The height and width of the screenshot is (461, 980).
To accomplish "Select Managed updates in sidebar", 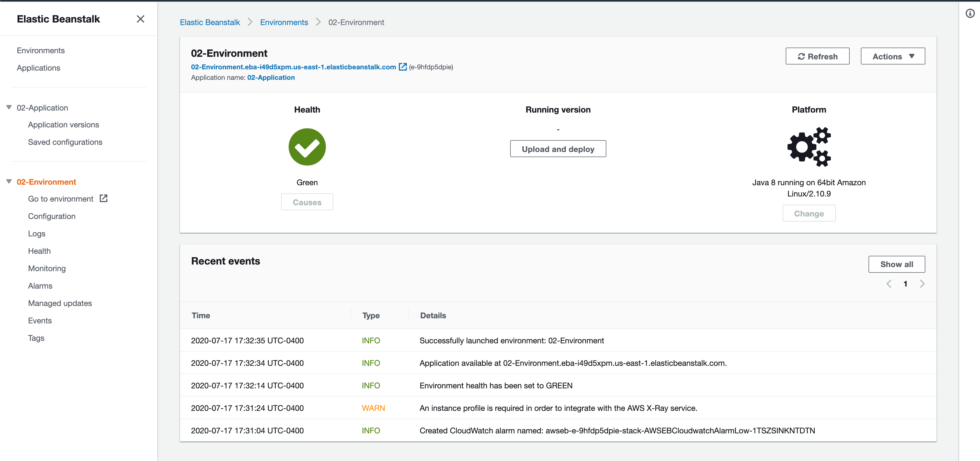I will tap(60, 303).
